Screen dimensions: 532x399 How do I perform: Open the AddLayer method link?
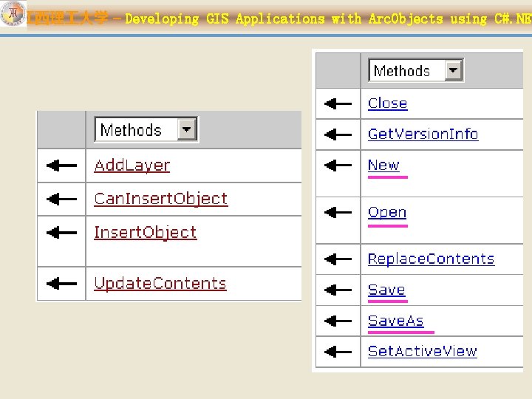(x=132, y=166)
